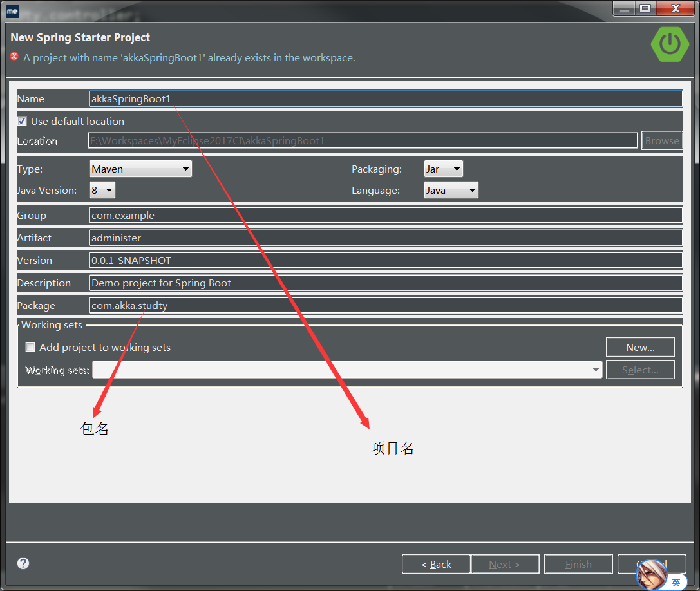The image size is (700, 591).
Task: Open the Type dropdown showing Maven
Action: pyautogui.click(x=140, y=169)
